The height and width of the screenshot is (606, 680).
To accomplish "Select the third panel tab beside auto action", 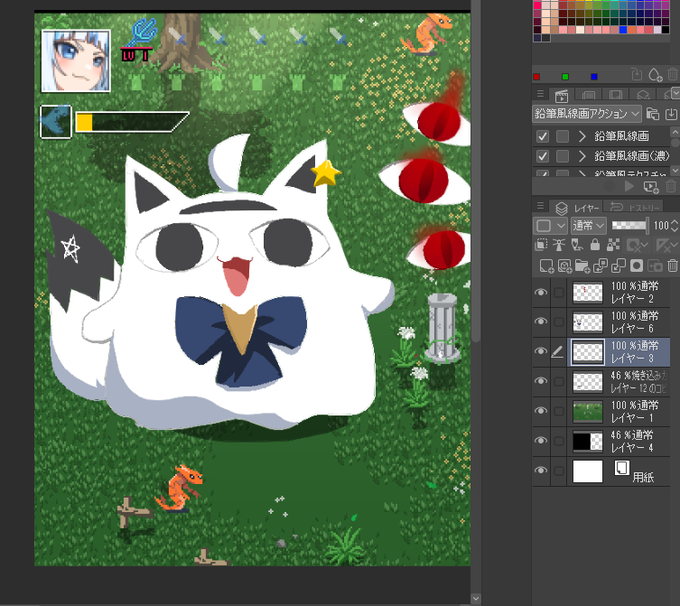I will pyautogui.click(x=615, y=95).
